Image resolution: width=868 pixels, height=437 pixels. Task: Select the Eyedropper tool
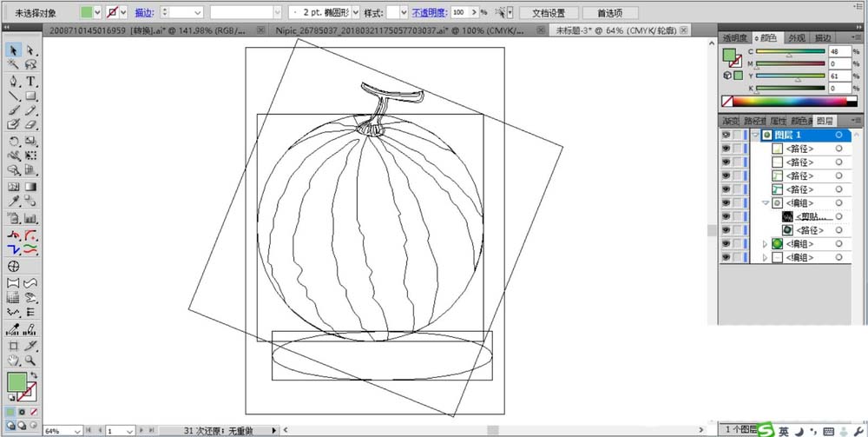coord(14,201)
